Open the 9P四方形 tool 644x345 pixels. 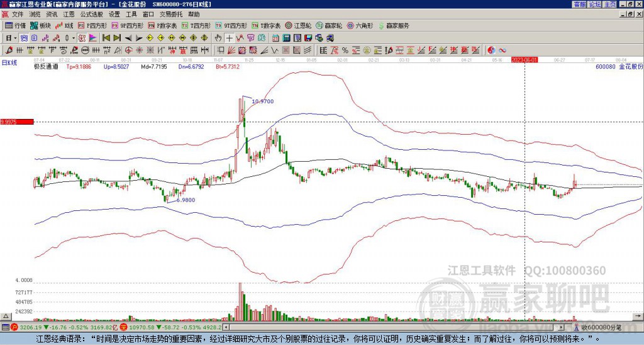click(127, 25)
